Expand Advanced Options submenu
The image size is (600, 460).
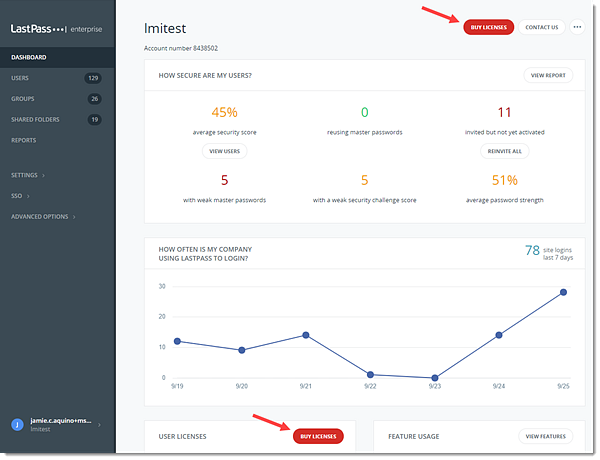(43, 217)
